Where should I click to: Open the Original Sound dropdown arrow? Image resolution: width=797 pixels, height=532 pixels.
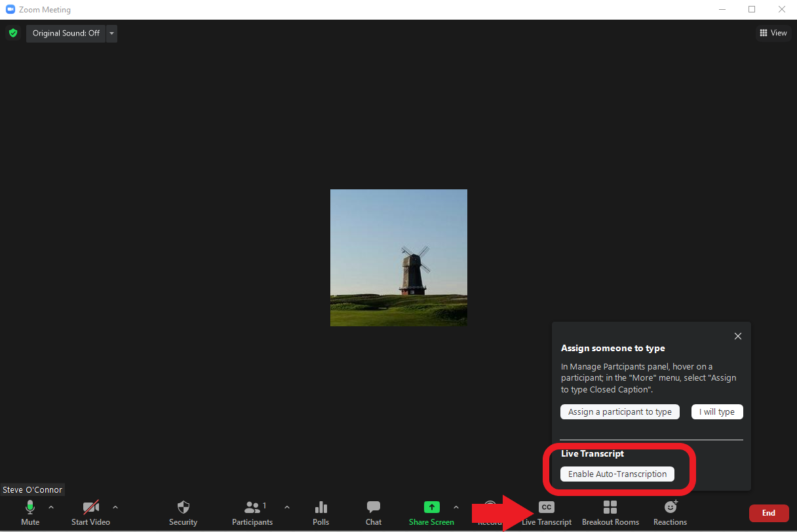(111, 33)
